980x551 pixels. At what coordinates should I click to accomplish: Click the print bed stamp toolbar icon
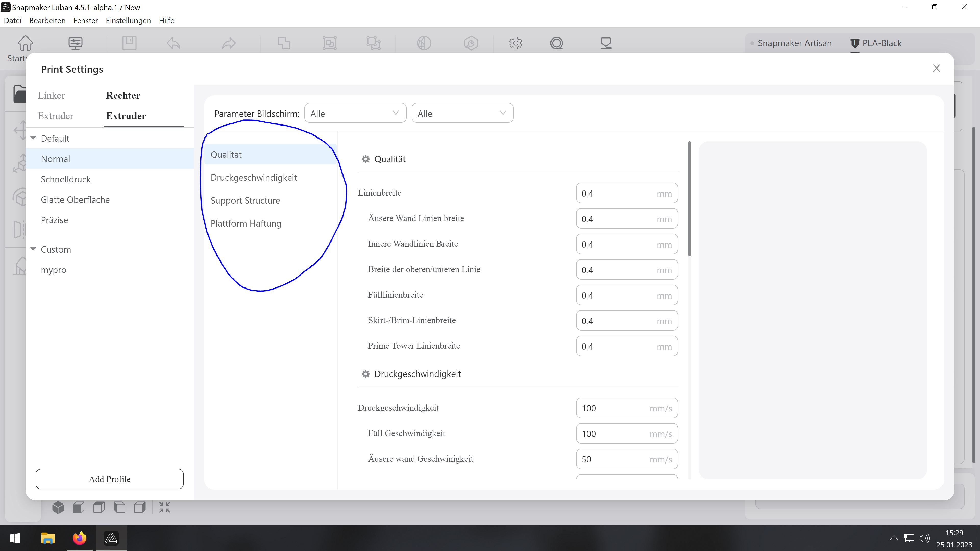[606, 43]
